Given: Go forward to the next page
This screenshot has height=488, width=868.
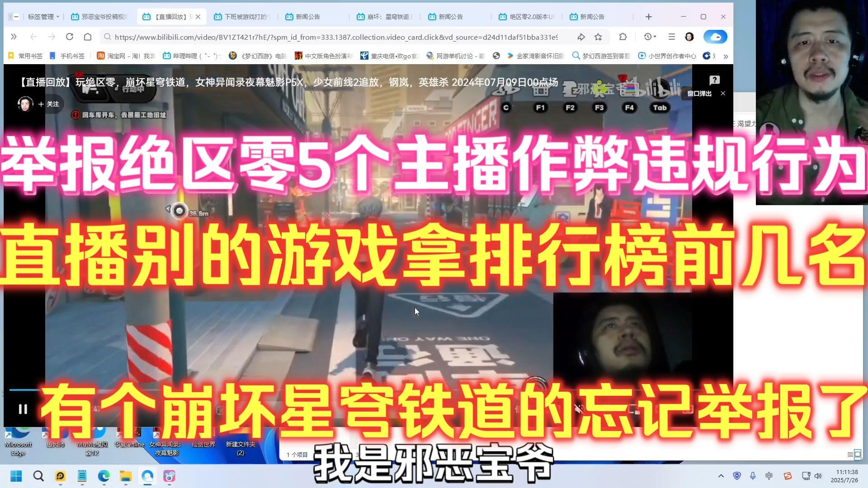Looking at the screenshot, I should 52,37.
